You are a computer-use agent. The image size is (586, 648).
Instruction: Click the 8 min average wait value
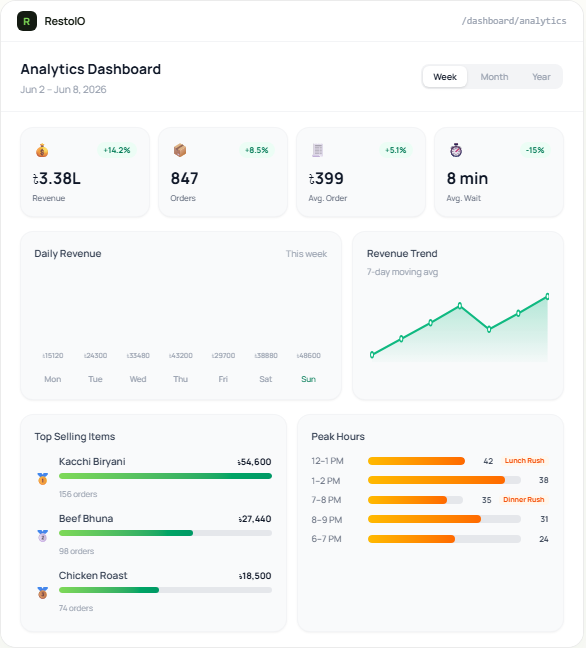click(467, 179)
